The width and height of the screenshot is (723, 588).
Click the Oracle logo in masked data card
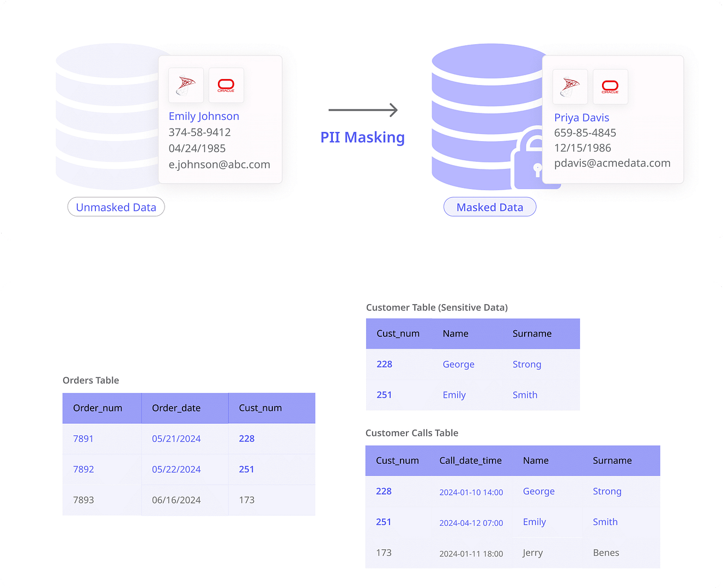click(610, 87)
